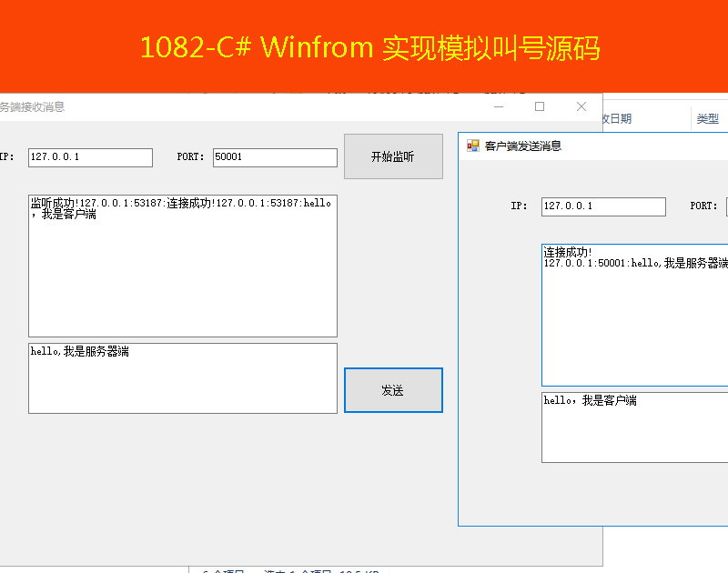Select the 客户端发送消息 title bar text
Image resolution: width=728 pixels, height=573 pixels.
point(522,146)
